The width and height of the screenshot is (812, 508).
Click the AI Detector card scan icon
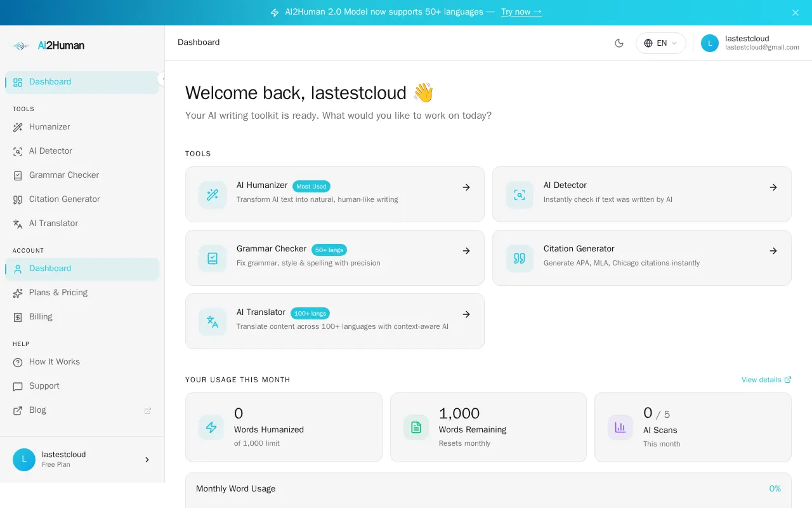click(520, 195)
